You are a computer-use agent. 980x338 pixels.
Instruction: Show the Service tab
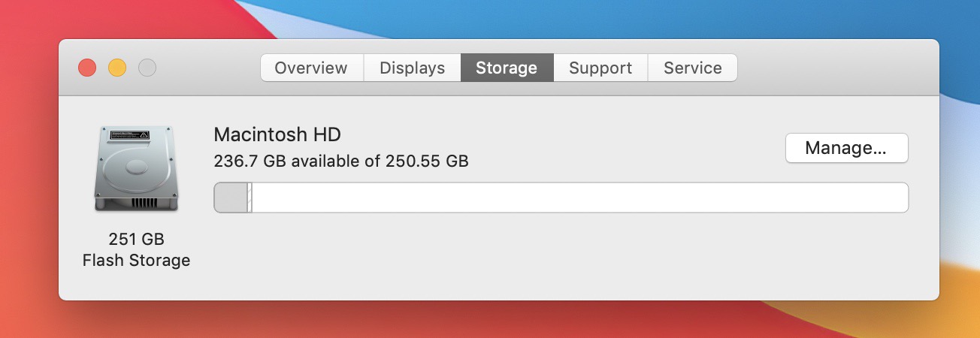[x=692, y=68]
